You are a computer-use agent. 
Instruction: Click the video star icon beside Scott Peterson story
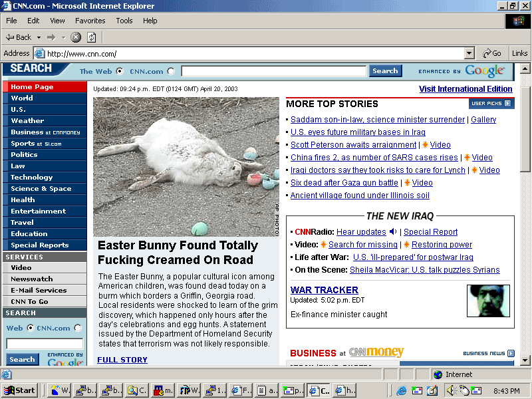coord(425,145)
